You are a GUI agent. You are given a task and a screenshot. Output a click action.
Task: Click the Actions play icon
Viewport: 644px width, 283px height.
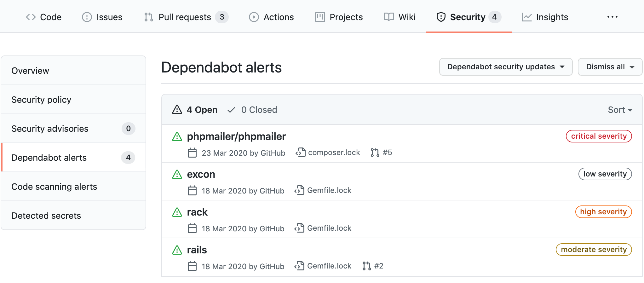pos(254,17)
